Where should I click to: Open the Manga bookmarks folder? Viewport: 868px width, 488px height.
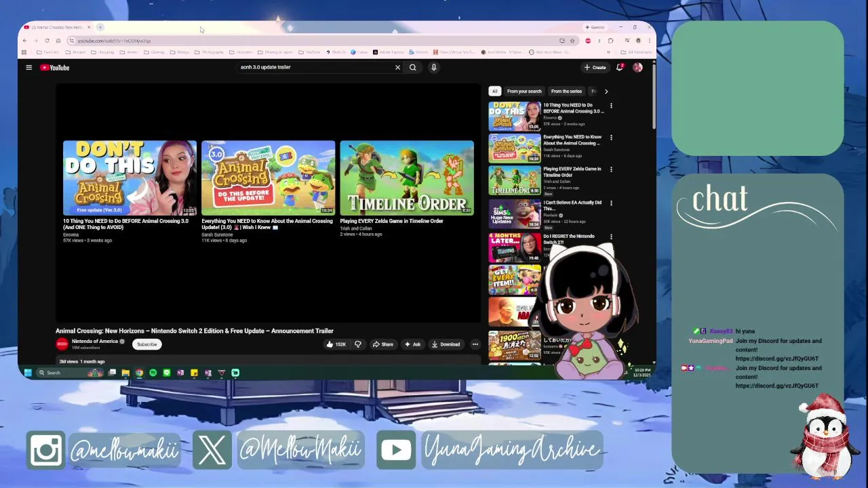pyautogui.click(x=180, y=52)
